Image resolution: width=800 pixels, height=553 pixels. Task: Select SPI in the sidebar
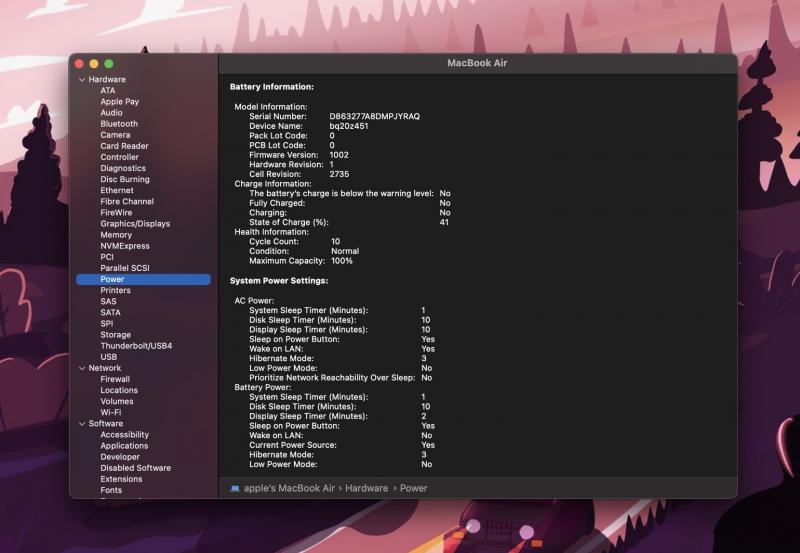(107, 324)
